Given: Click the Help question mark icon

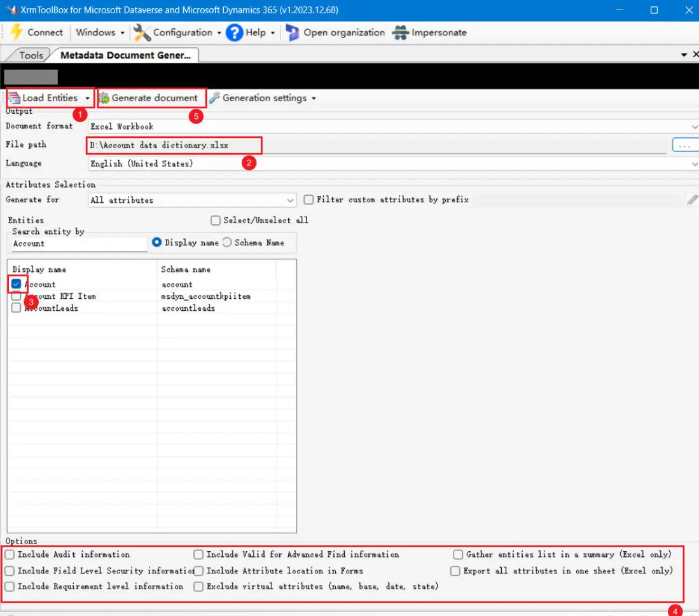Looking at the screenshot, I should [235, 32].
